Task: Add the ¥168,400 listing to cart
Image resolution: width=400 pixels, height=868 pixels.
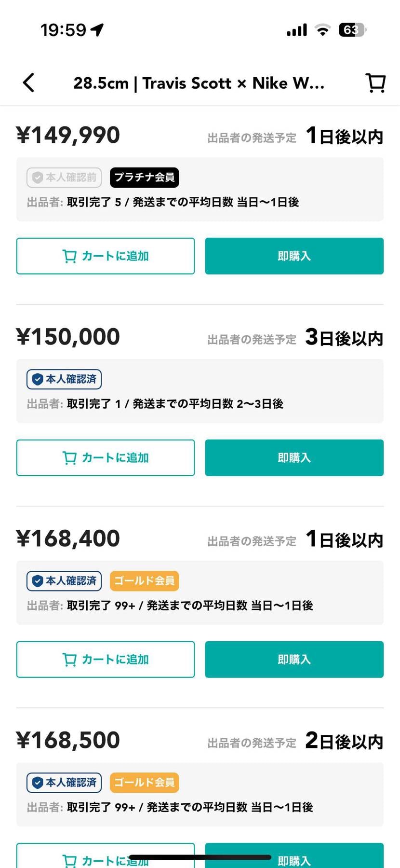Action: point(106,659)
